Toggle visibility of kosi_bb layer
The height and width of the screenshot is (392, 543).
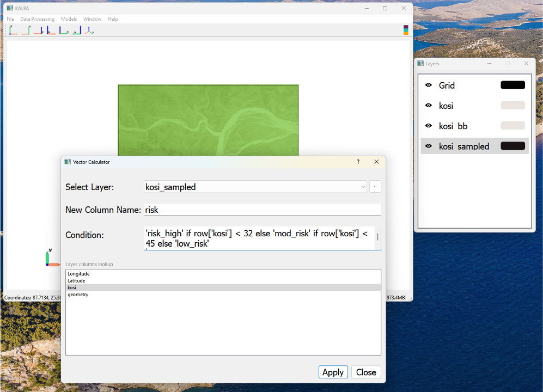click(429, 126)
